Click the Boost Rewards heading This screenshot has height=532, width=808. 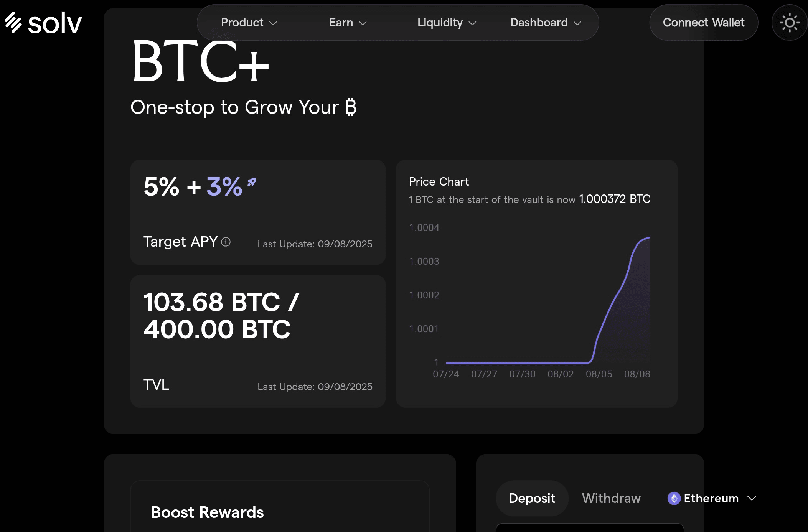207,512
